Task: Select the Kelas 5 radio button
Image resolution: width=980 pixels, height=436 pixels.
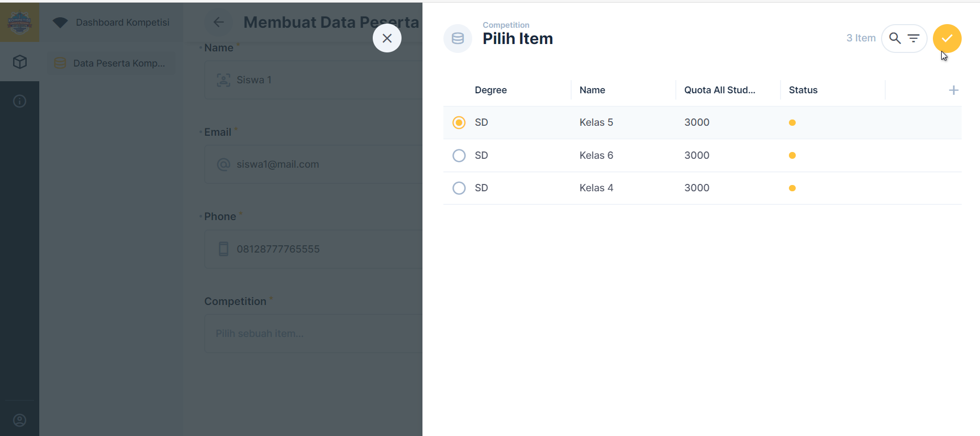Action: point(459,123)
